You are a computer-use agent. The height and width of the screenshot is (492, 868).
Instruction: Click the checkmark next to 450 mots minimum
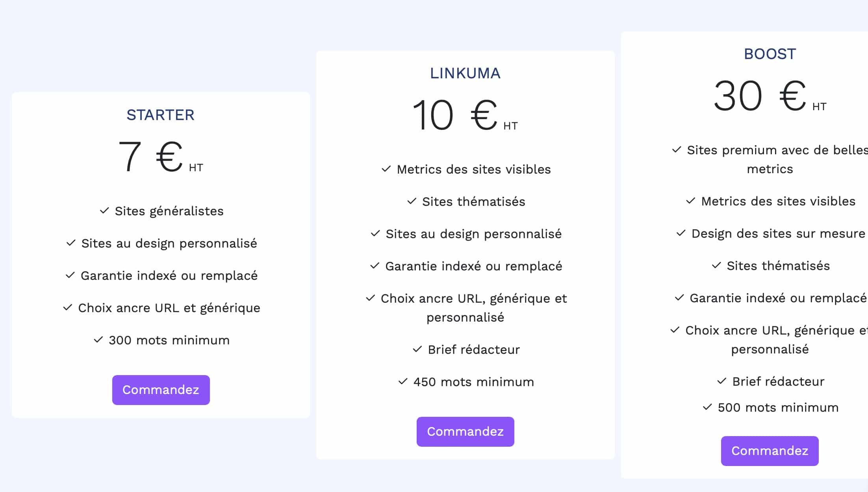(402, 381)
